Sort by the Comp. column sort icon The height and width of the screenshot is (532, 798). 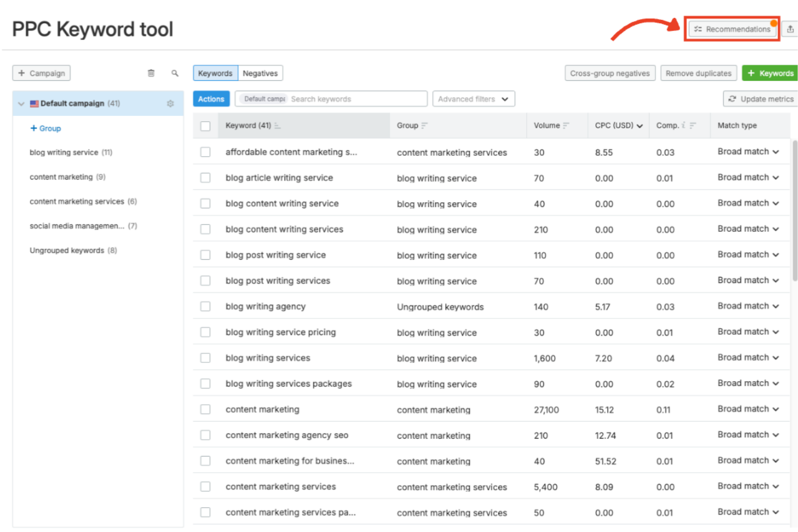tap(693, 126)
